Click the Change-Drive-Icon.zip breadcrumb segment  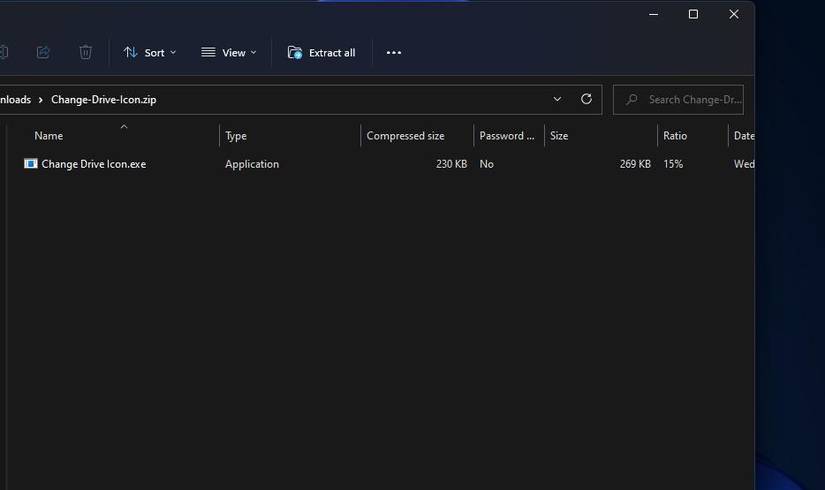tap(104, 99)
